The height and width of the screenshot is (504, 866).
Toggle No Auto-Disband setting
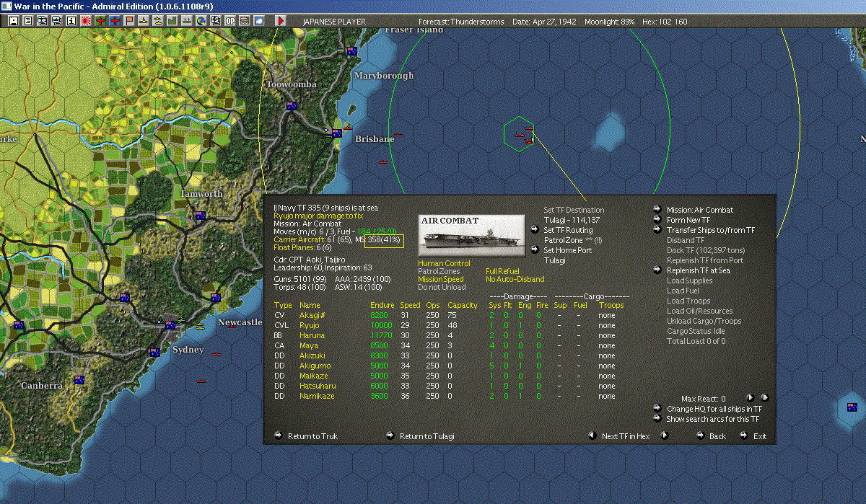[515, 279]
